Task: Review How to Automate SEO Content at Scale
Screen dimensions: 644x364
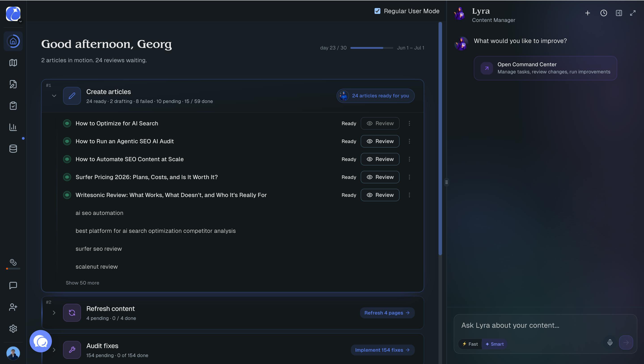Action: point(380,159)
